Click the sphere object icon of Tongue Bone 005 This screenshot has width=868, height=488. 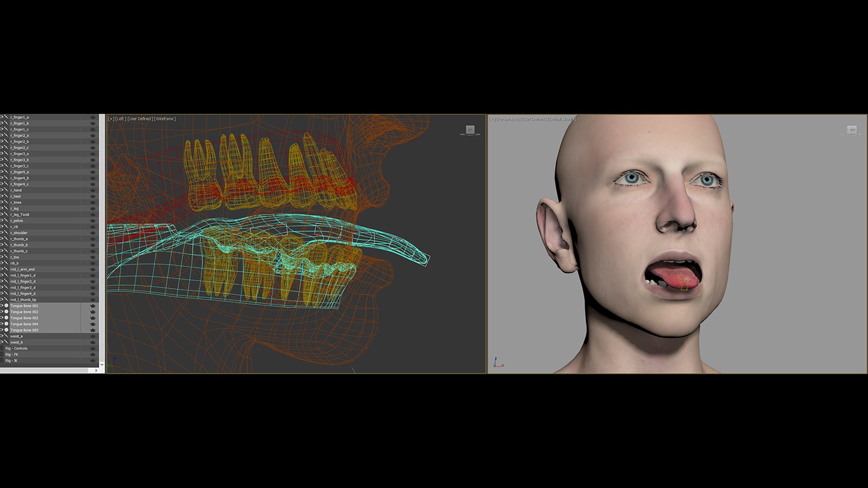point(6,330)
